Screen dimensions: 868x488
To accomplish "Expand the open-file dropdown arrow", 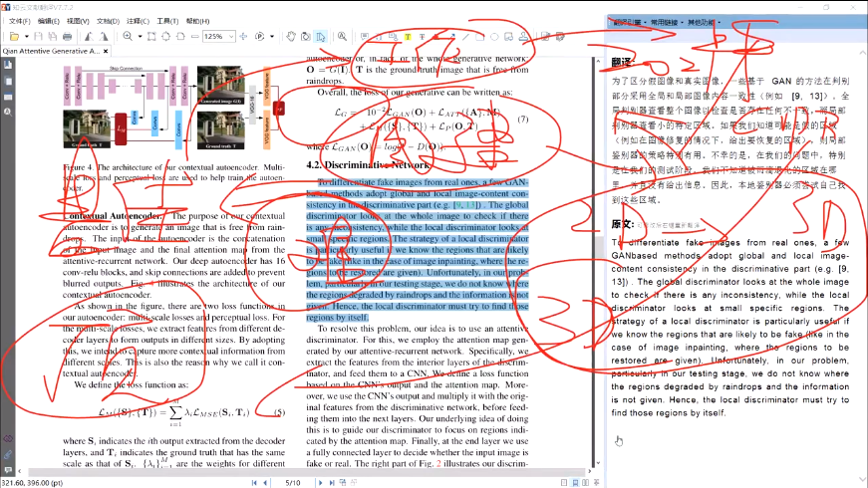I will [x=26, y=37].
